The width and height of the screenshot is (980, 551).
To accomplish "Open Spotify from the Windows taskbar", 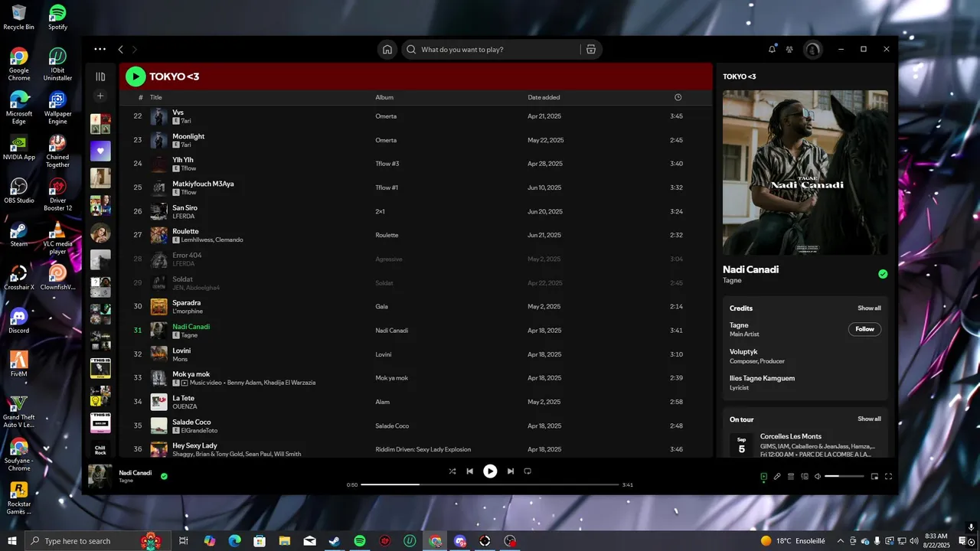I will point(360,541).
